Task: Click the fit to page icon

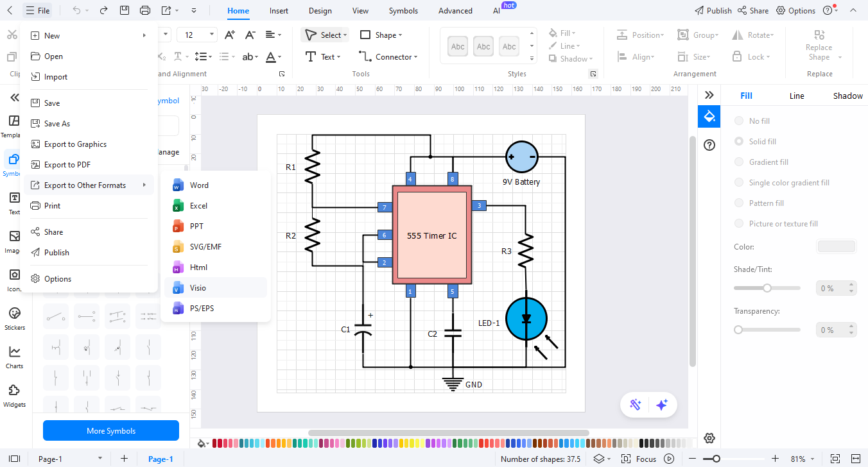Action: [x=835, y=459]
